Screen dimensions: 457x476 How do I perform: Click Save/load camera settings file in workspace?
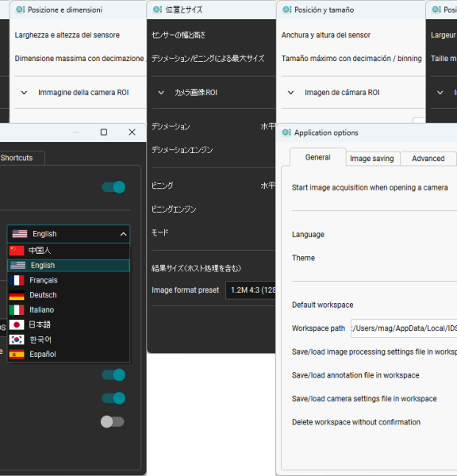point(364,398)
